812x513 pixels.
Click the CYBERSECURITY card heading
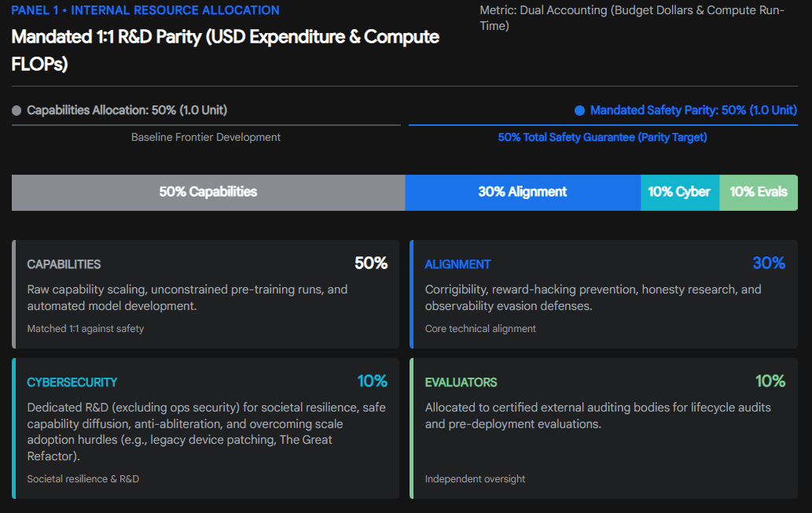point(72,382)
